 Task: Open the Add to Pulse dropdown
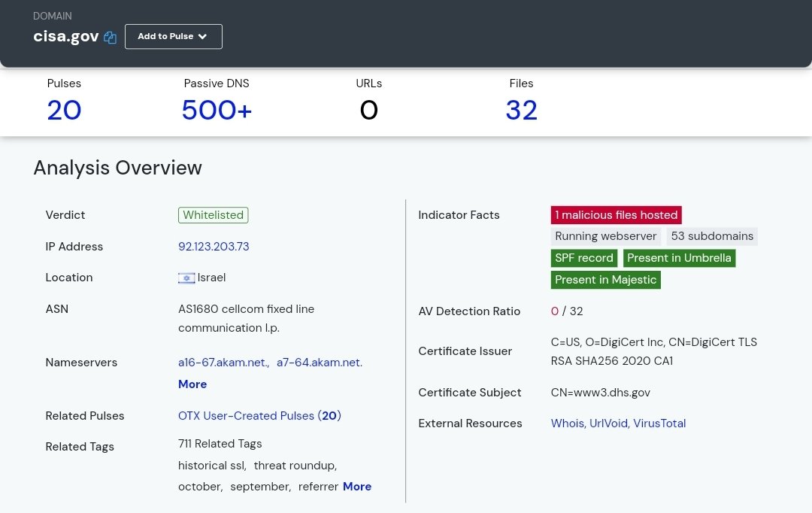173,36
